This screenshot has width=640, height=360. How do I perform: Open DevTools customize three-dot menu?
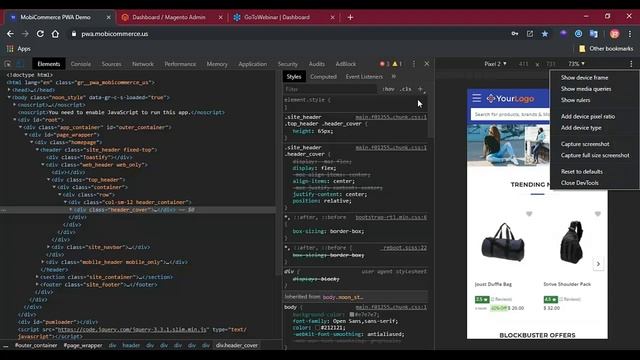[x=414, y=64]
